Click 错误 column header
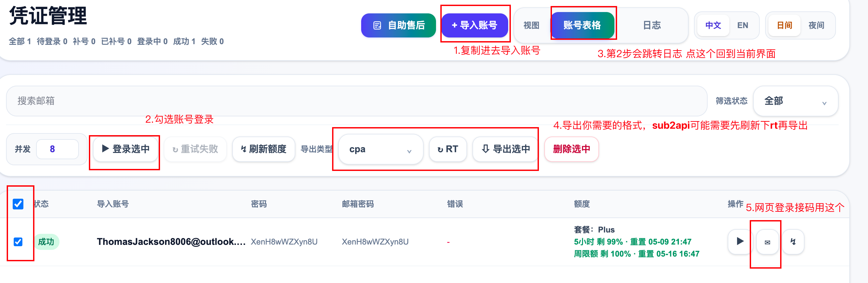Viewport: 868px width, 283px height. pyautogui.click(x=455, y=204)
